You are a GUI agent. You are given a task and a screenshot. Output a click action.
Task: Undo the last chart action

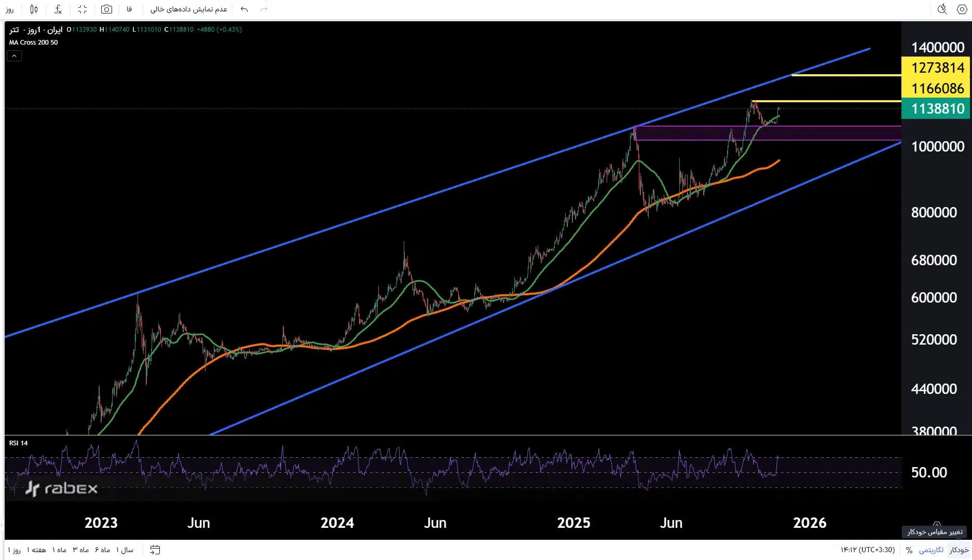click(244, 9)
